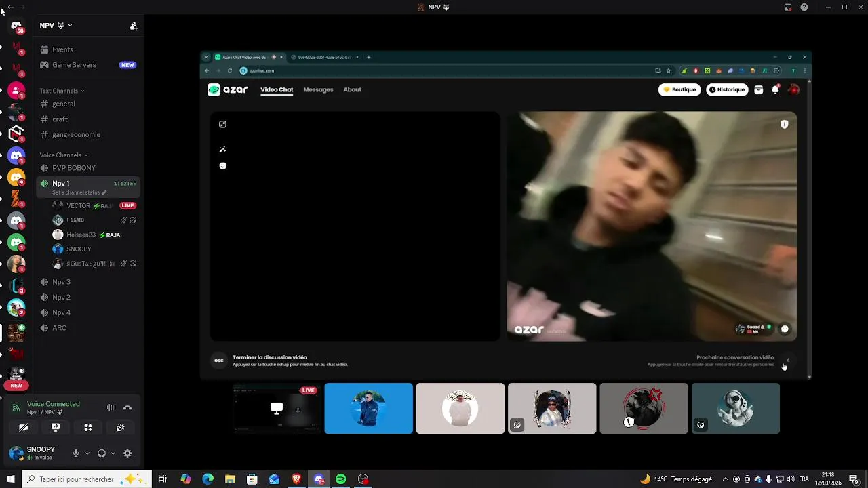The height and width of the screenshot is (488, 868).
Task: Open magic wand effects icon in Azar
Action: point(222,149)
